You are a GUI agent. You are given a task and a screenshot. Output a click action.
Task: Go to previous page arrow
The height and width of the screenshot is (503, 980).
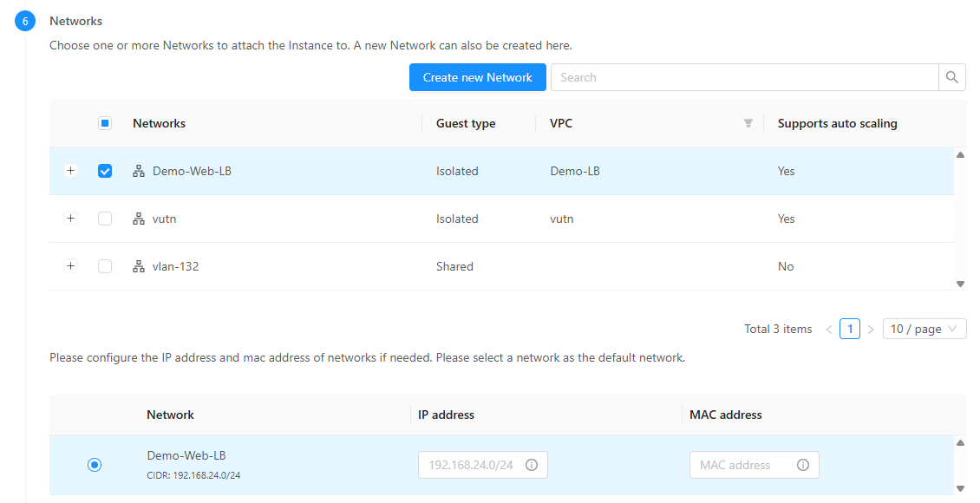click(829, 330)
